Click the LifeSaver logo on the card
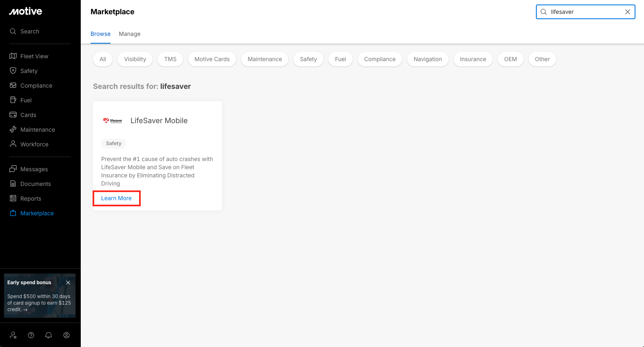The image size is (644, 347). [x=113, y=121]
